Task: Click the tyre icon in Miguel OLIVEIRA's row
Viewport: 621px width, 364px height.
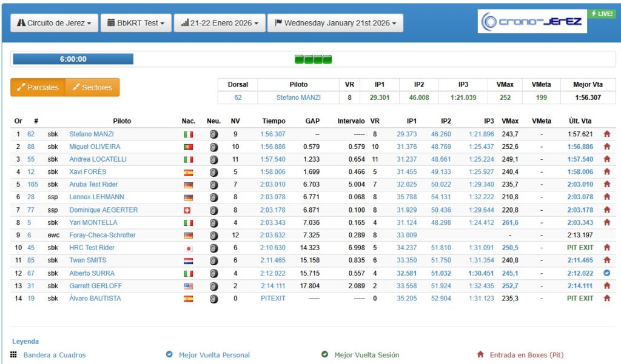Action: point(213,147)
